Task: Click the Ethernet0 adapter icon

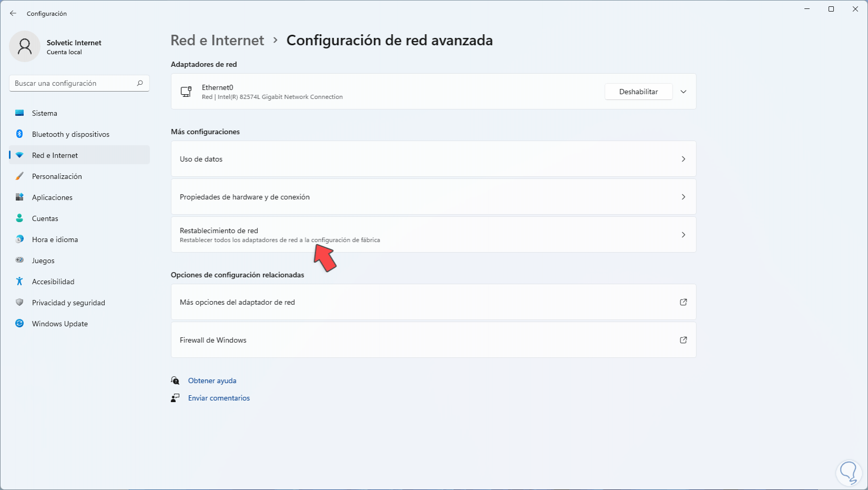Action: [186, 92]
